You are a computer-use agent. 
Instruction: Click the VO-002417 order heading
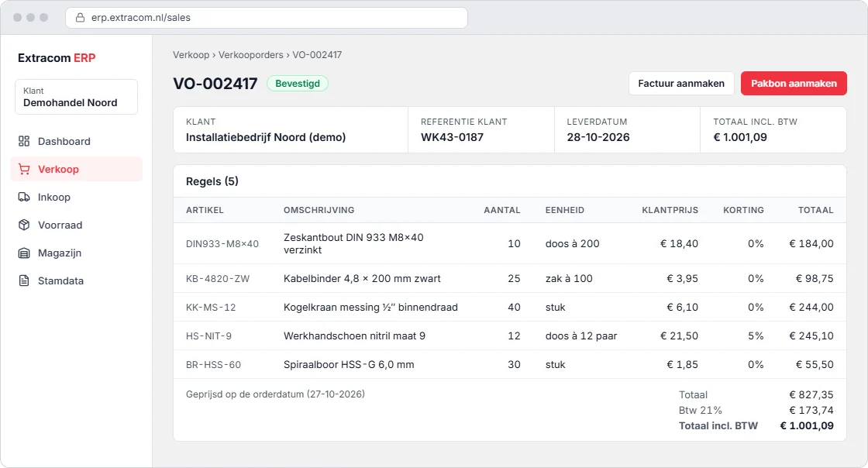click(x=215, y=84)
